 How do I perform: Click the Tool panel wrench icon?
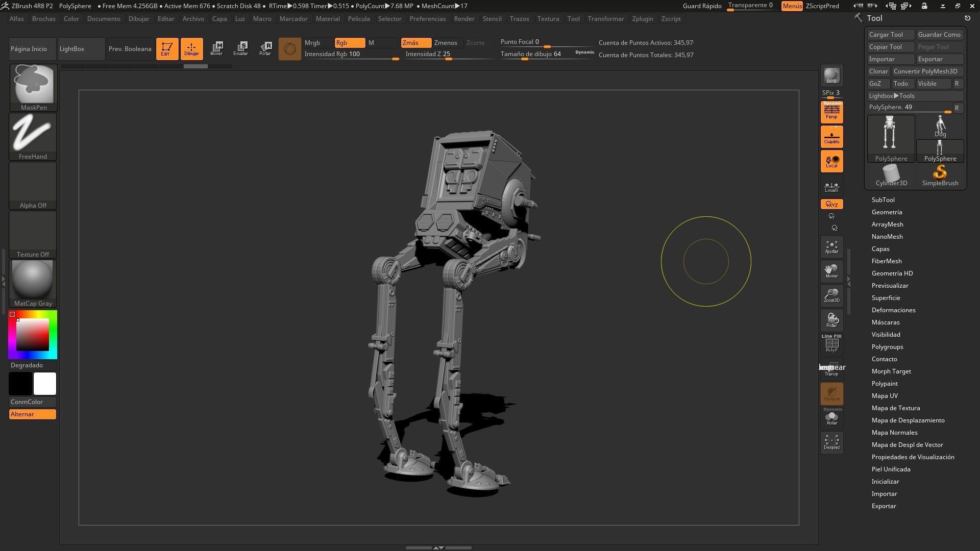click(x=858, y=18)
